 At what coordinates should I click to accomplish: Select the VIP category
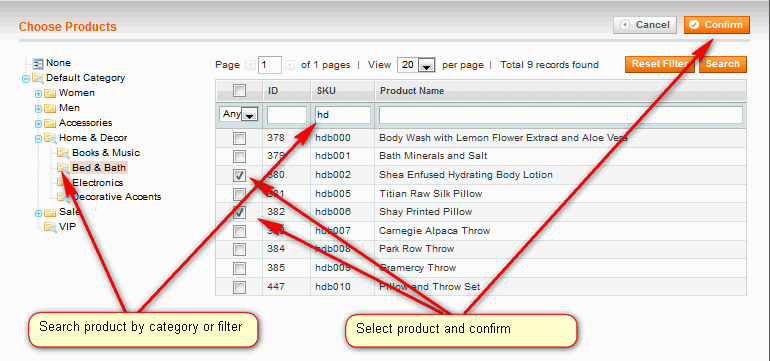pos(67,227)
